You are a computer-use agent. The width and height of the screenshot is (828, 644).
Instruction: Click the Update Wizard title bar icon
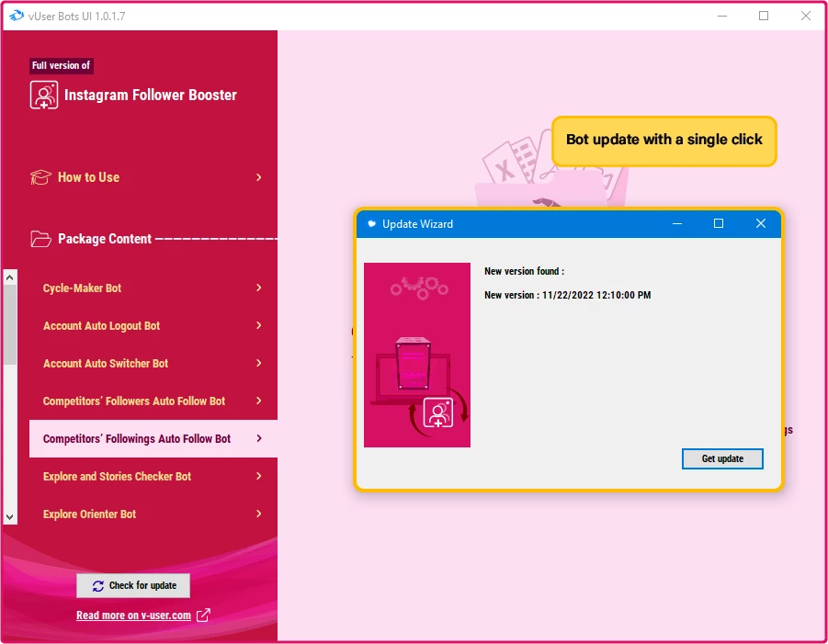click(372, 224)
